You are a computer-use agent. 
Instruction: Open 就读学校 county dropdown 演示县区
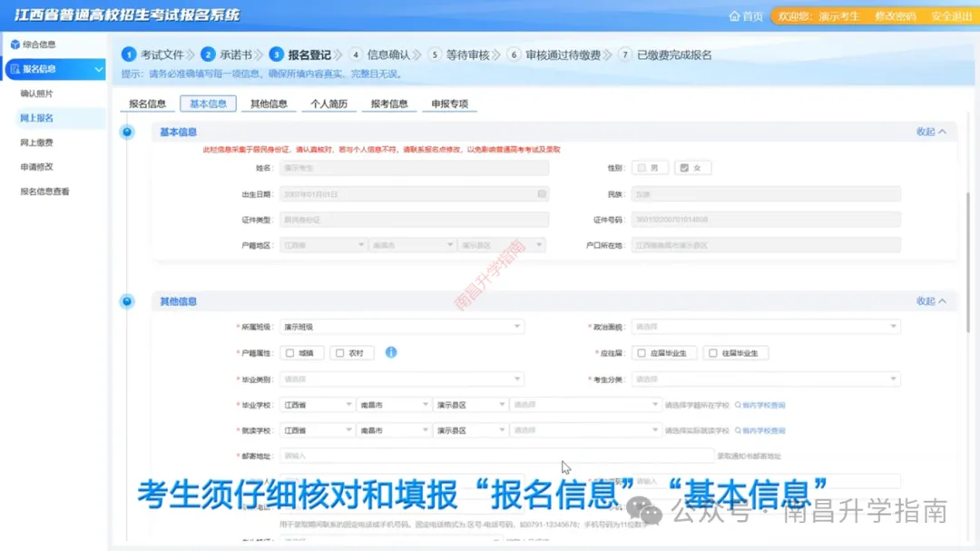(470, 431)
